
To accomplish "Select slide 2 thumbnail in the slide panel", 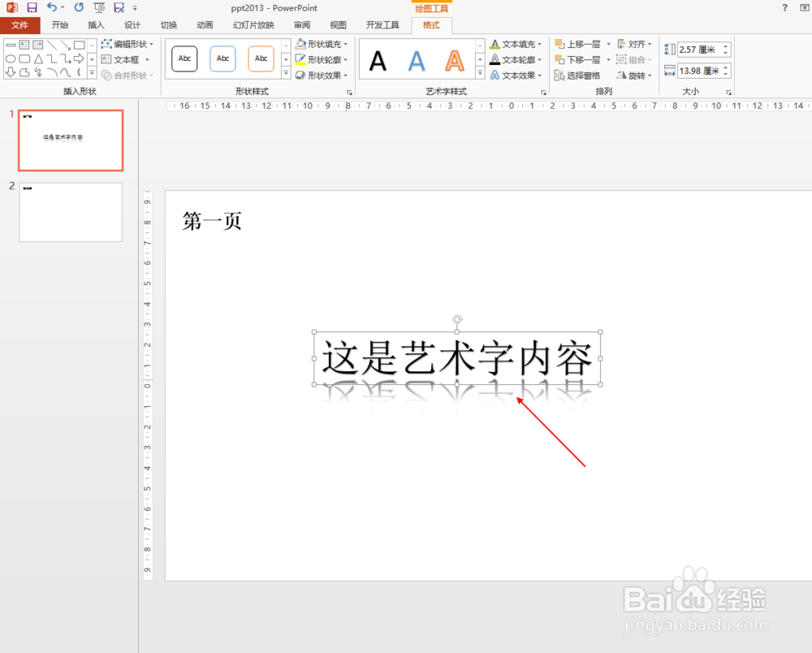I will click(x=70, y=212).
